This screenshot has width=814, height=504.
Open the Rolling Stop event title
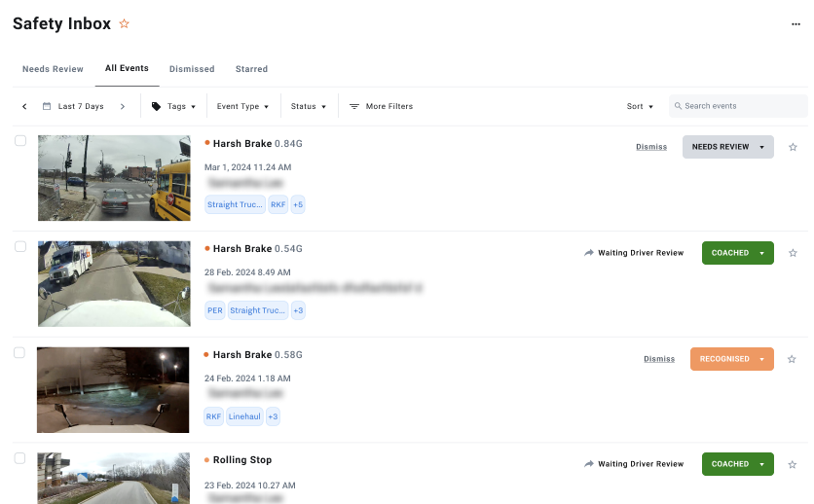[242, 460]
